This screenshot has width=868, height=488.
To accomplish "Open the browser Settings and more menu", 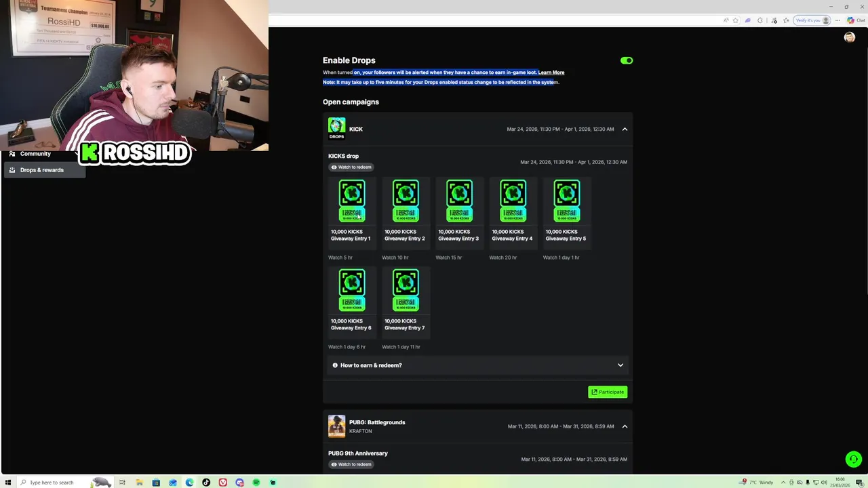I will click(x=837, y=20).
